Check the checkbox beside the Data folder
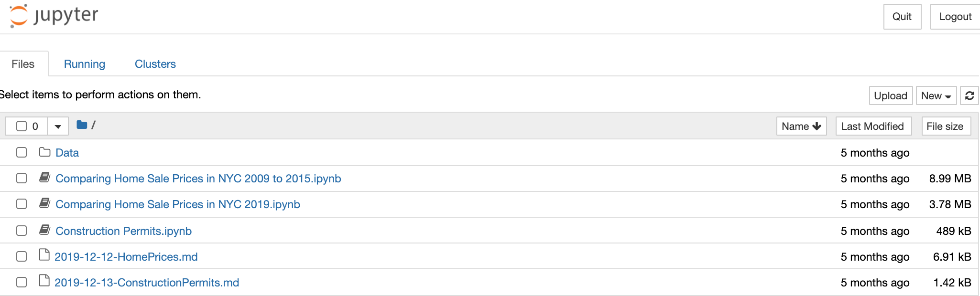 21,152
